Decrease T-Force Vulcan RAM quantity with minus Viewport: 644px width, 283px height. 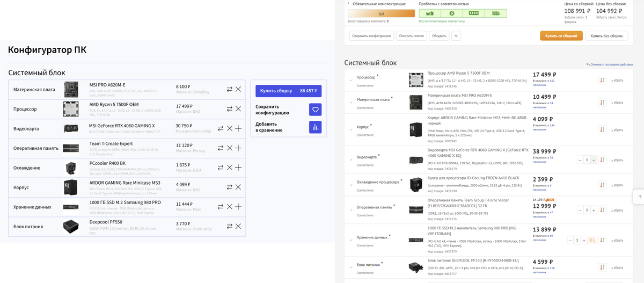pyautogui.click(x=580, y=210)
